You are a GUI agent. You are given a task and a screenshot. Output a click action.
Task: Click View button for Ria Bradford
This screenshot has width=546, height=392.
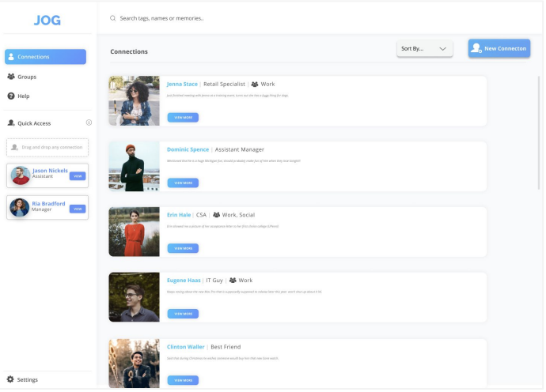pyautogui.click(x=78, y=209)
